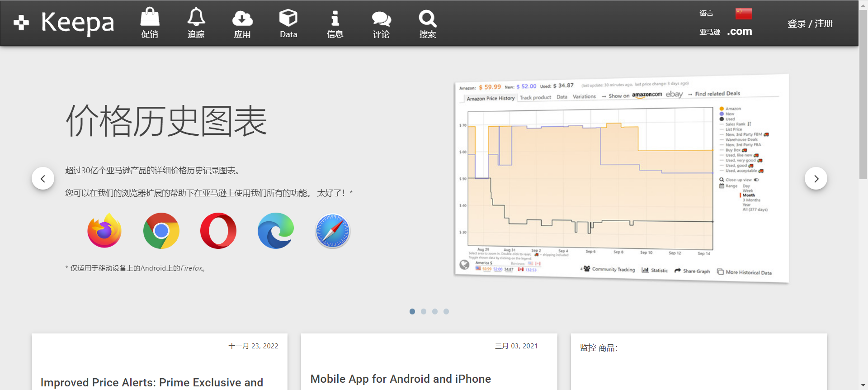
Task: Click the Firefox browser extension icon
Action: [x=104, y=231]
